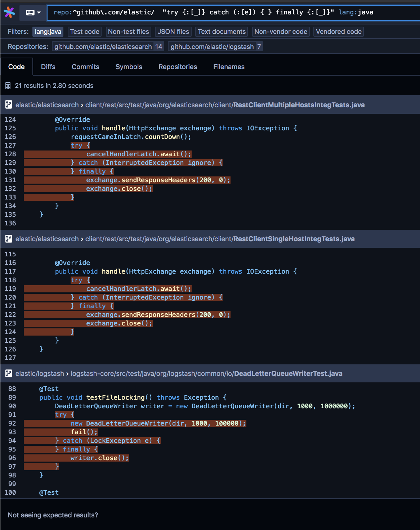The image size is (420, 530).
Task: Apply the JSON files filter
Action: coord(173,32)
